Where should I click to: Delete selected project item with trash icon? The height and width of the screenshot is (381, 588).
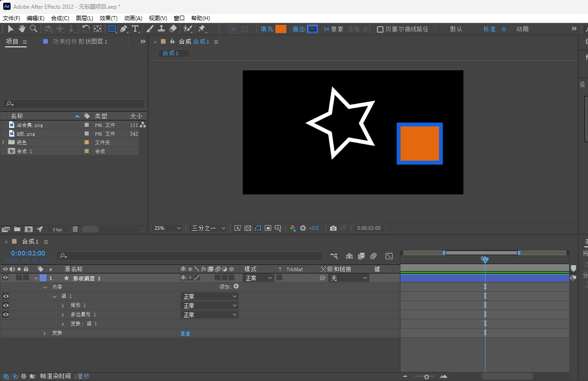(x=75, y=229)
